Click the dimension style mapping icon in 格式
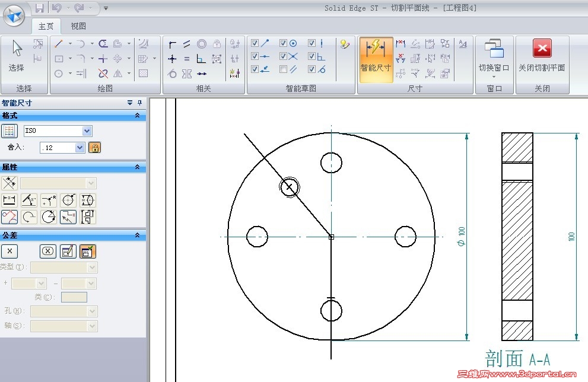The image size is (588, 382). tap(9, 131)
